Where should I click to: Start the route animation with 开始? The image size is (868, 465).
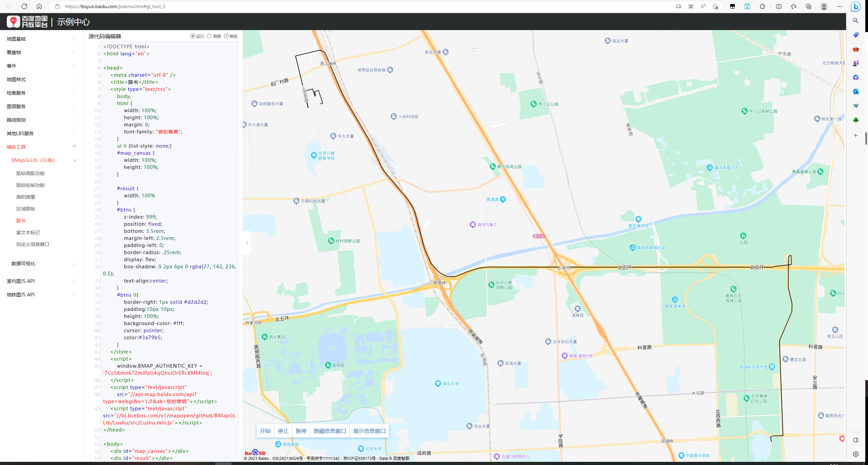pos(265,431)
